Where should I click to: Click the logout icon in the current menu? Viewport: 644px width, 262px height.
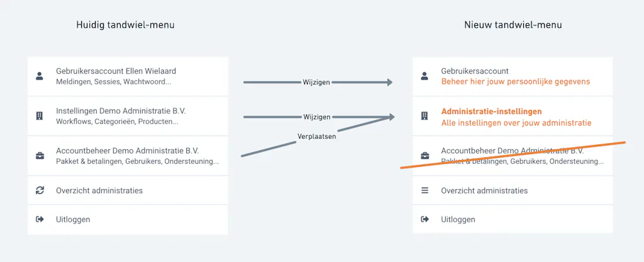pyautogui.click(x=40, y=219)
